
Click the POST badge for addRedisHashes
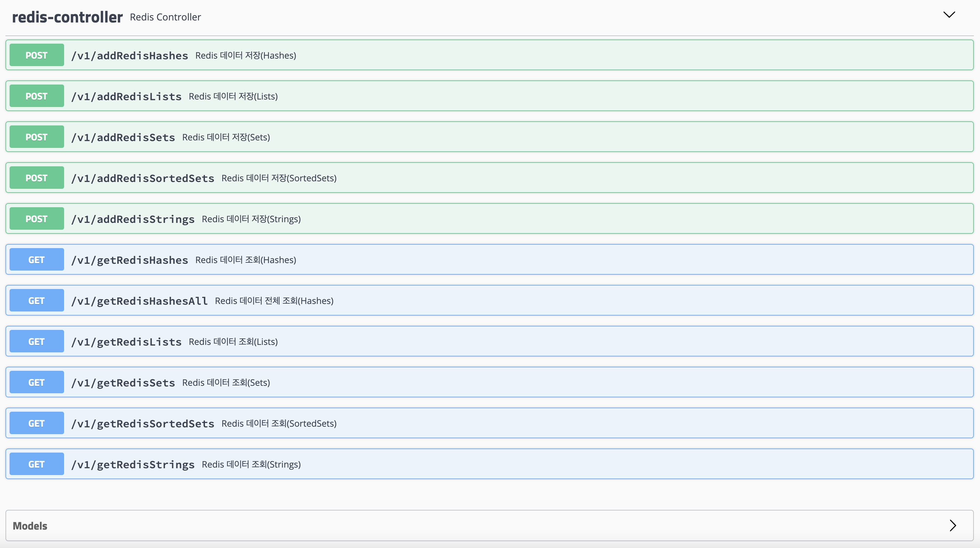click(x=36, y=55)
